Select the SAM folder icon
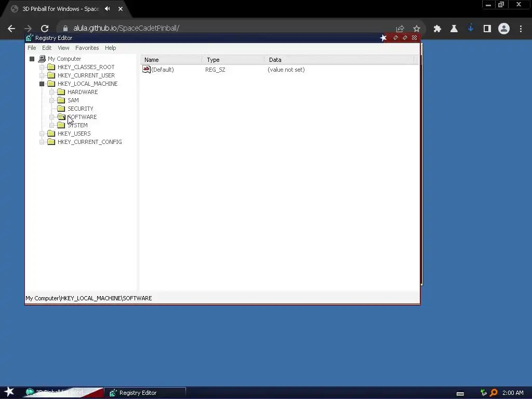The image size is (532, 399). tap(61, 100)
